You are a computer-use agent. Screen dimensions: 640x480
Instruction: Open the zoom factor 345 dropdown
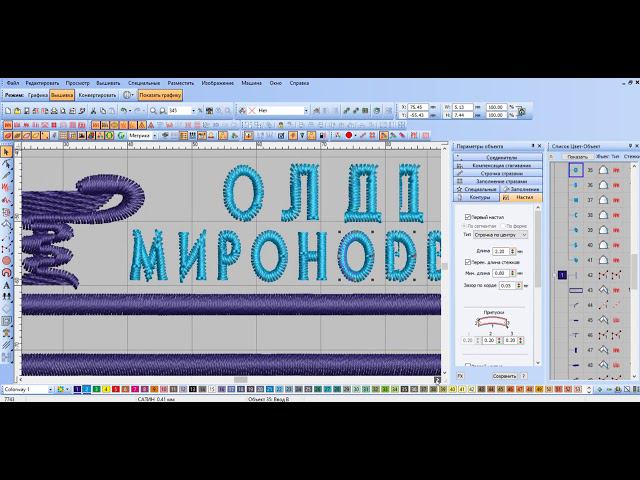[194, 111]
